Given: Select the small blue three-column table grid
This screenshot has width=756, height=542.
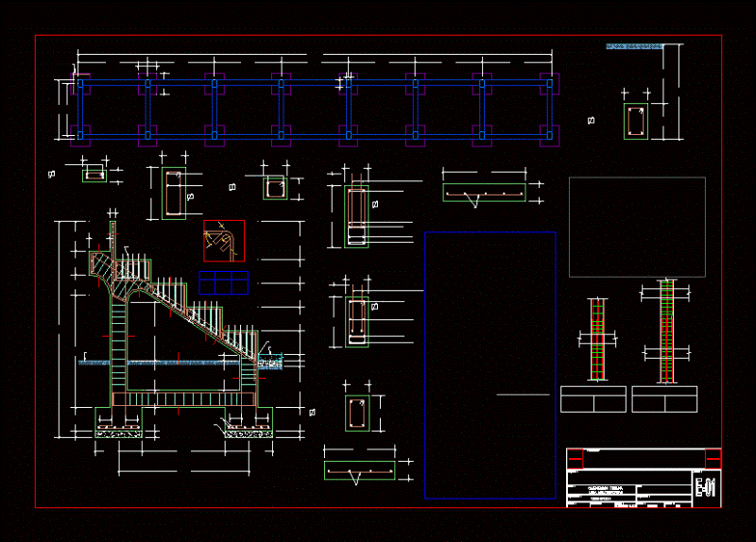Looking at the screenshot, I should [x=224, y=282].
